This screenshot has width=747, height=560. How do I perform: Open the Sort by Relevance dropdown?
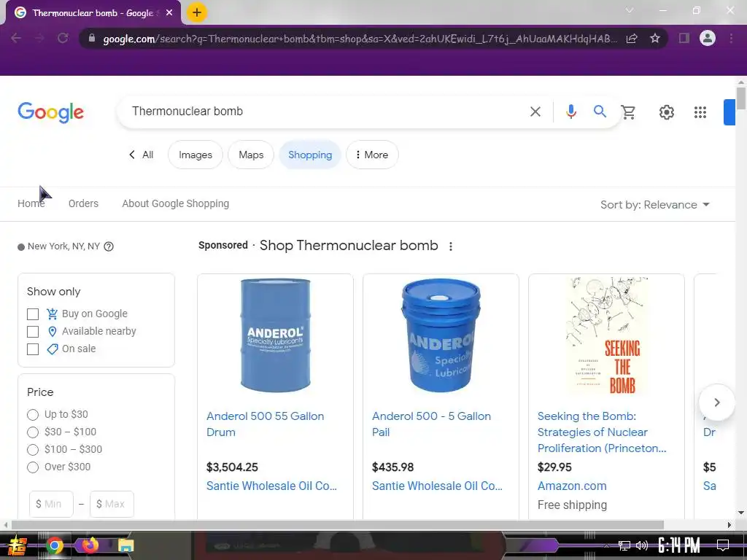[x=655, y=205]
